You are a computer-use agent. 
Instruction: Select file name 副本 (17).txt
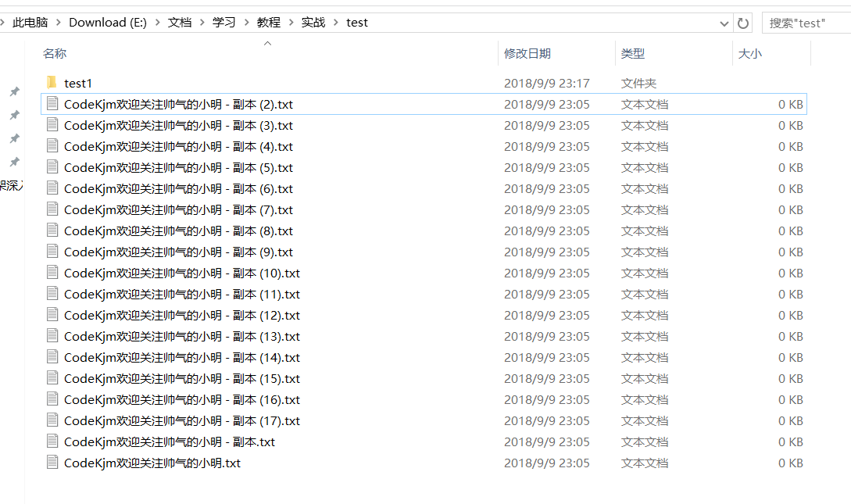click(x=182, y=420)
